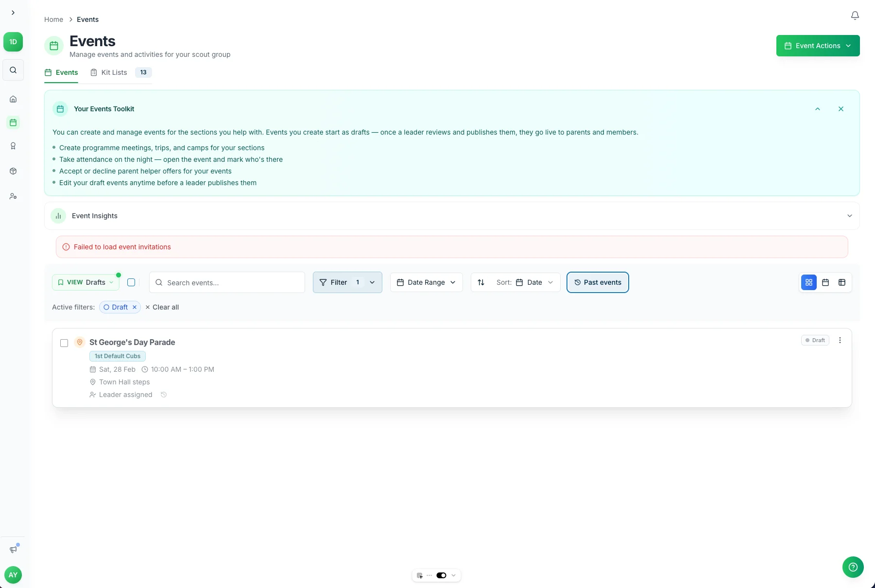Open the Filter dropdown

[347, 282]
